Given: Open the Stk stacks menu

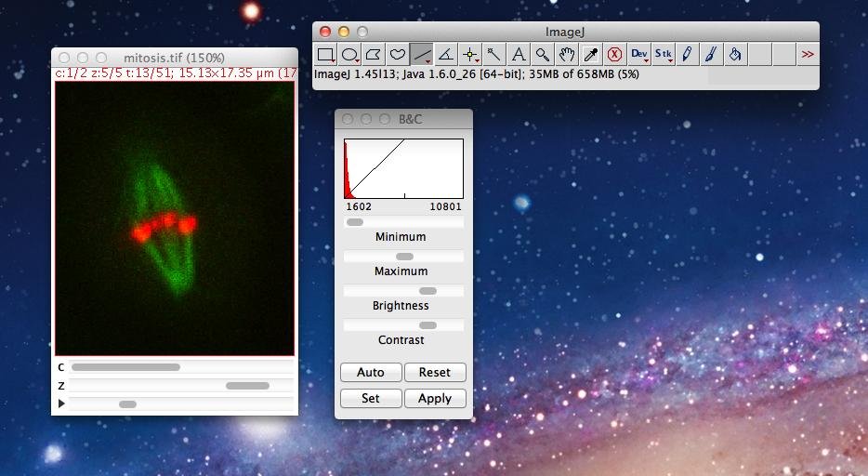Looking at the screenshot, I should click(x=664, y=55).
